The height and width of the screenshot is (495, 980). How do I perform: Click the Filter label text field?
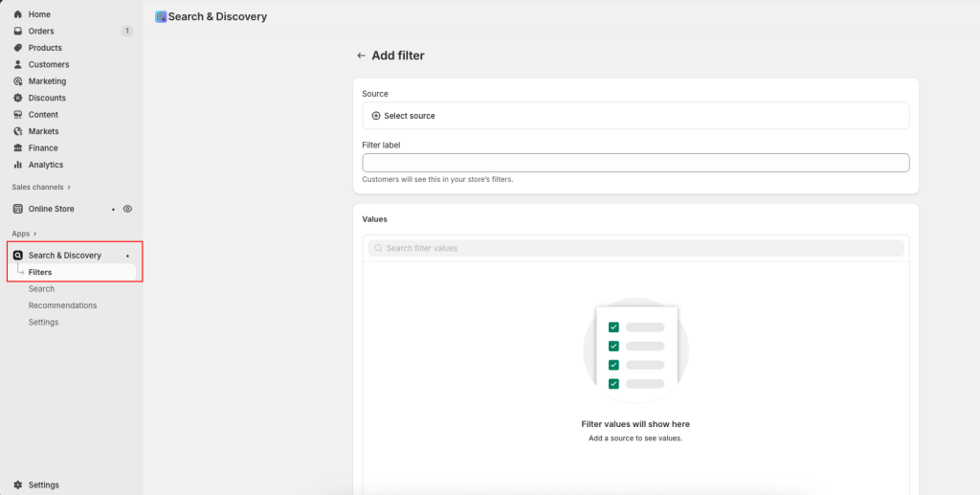pyautogui.click(x=635, y=163)
